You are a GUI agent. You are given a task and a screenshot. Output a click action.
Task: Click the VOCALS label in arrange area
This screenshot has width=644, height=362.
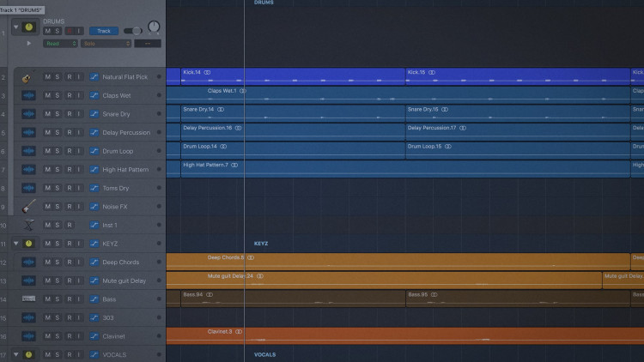[x=265, y=354]
